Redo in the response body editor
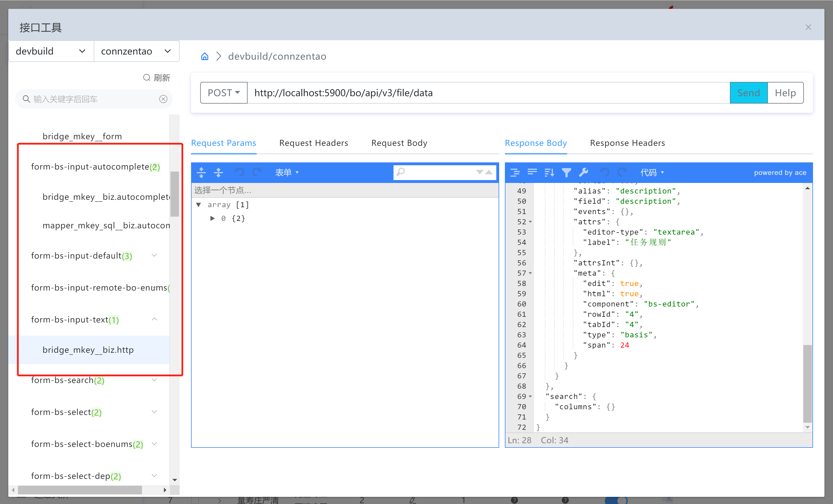Image resolution: width=833 pixels, height=504 pixels. tap(622, 173)
